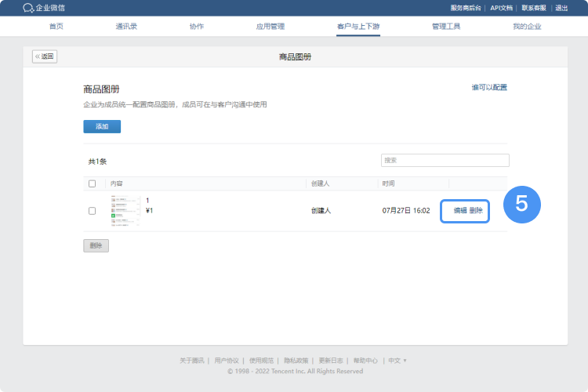
Task: Check the checkbox for product row 1
Action: [x=92, y=211]
